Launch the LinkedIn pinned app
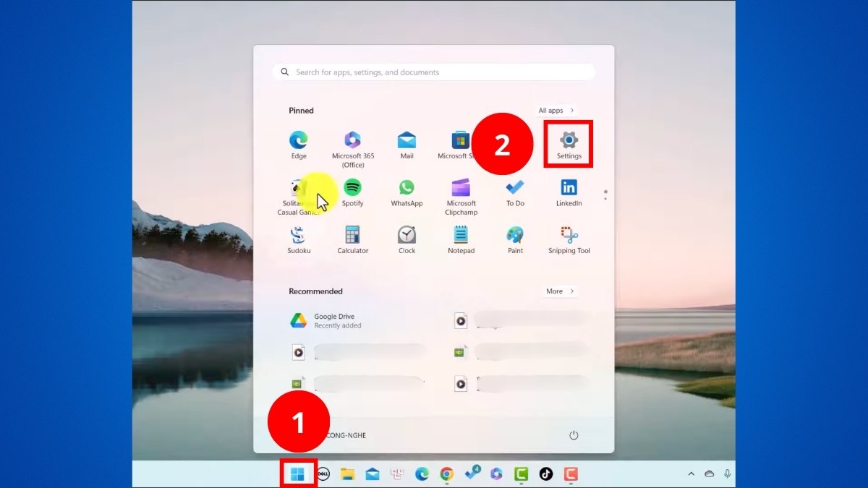This screenshot has width=868, height=488. (569, 193)
